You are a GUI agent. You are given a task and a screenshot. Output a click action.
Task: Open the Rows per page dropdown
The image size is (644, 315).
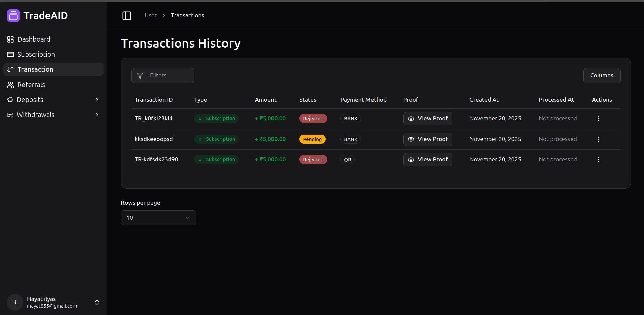tap(158, 218)
